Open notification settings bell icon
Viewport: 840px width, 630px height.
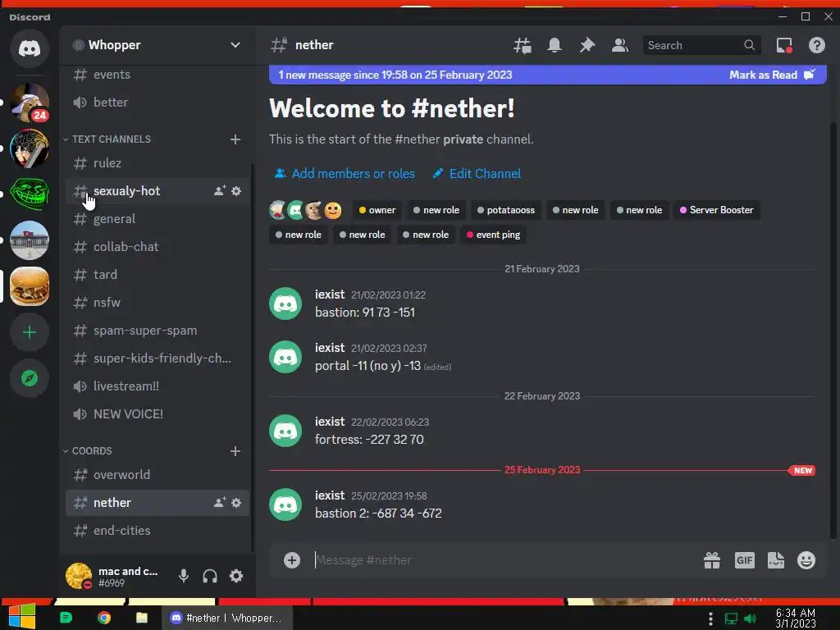(x=555, y=46)
